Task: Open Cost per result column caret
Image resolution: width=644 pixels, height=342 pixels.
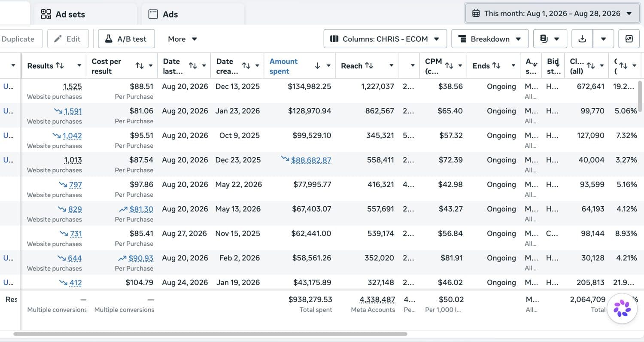Action: click(151, 66)
